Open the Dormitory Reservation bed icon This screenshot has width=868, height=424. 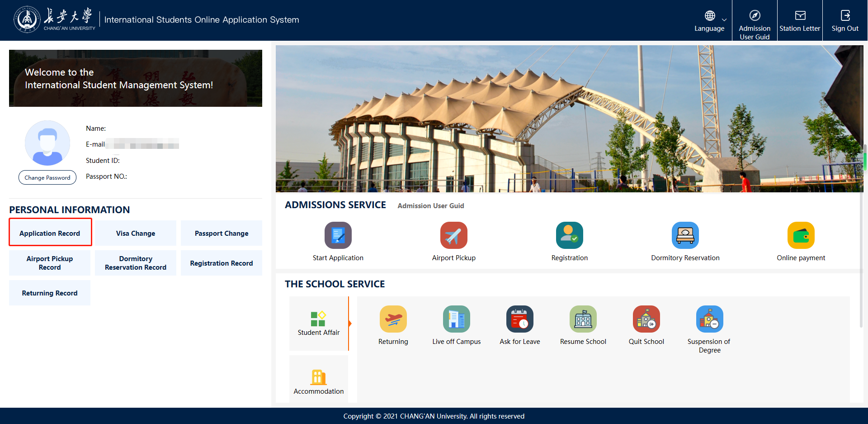(x=685, y=235)
